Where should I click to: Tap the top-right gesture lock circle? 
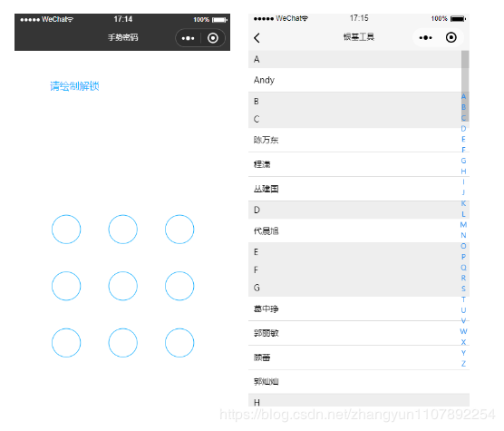click(179, 230)
